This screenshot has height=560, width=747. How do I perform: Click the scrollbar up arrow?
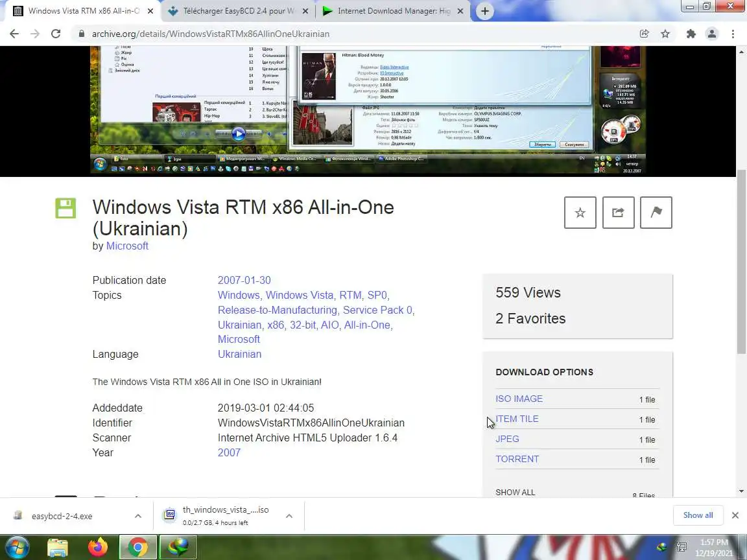click(741, 51)
